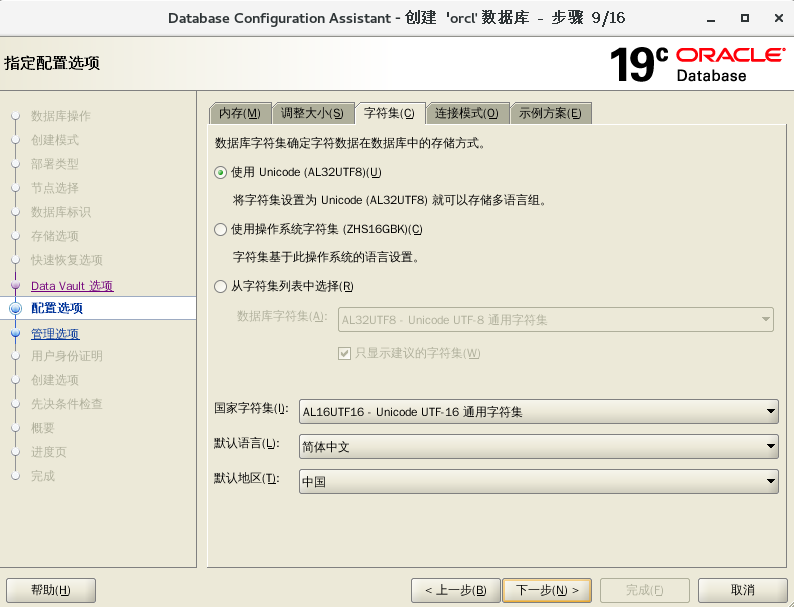The width and height of the screenshot is (794, 607).
Task: Click the 管理选项 step bullet icon
Action: 15,334
